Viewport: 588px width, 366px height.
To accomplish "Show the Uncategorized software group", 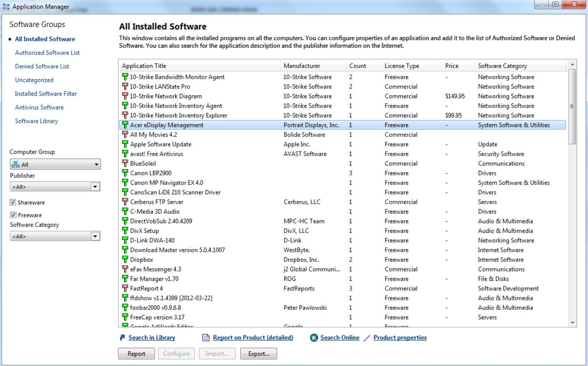I will point(34,80).
